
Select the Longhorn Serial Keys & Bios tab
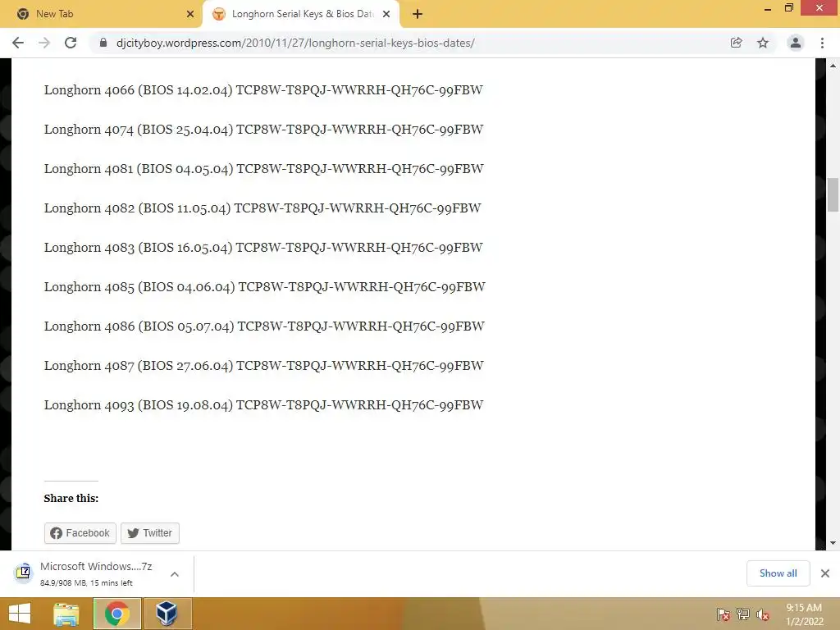[301, 15]
